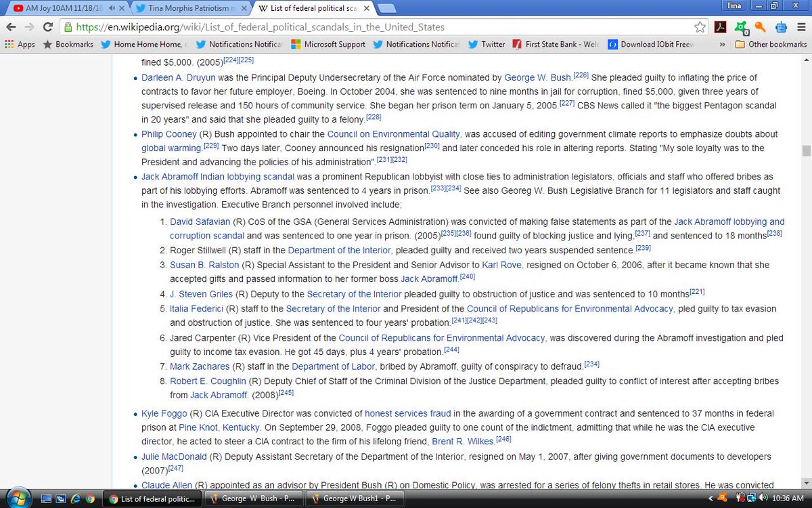Open the J. Steven Griles link
This screenshot has width=812, height=508.
(201, 294)
